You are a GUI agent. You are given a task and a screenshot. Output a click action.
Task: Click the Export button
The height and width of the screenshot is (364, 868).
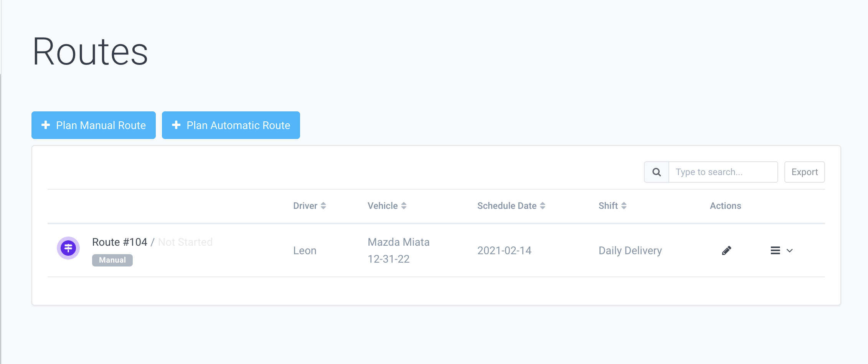[x=804, y=172]
